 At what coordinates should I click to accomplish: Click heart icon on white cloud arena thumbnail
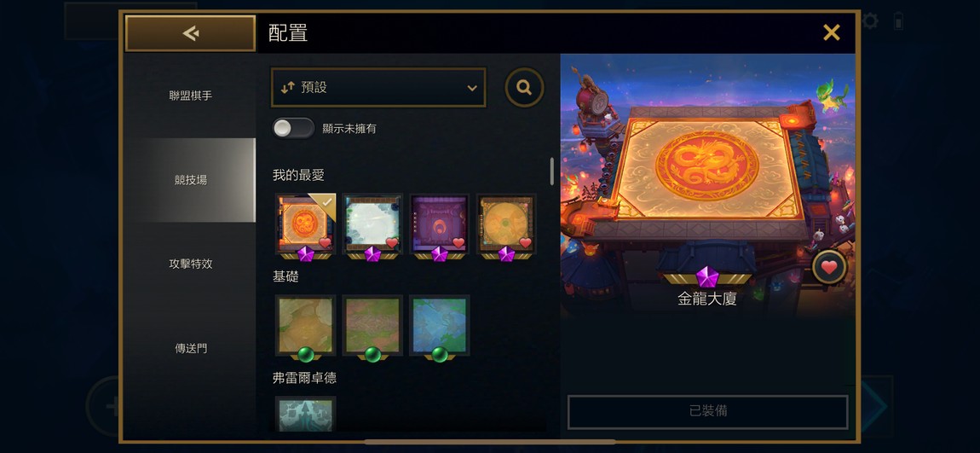coord(392,243)
